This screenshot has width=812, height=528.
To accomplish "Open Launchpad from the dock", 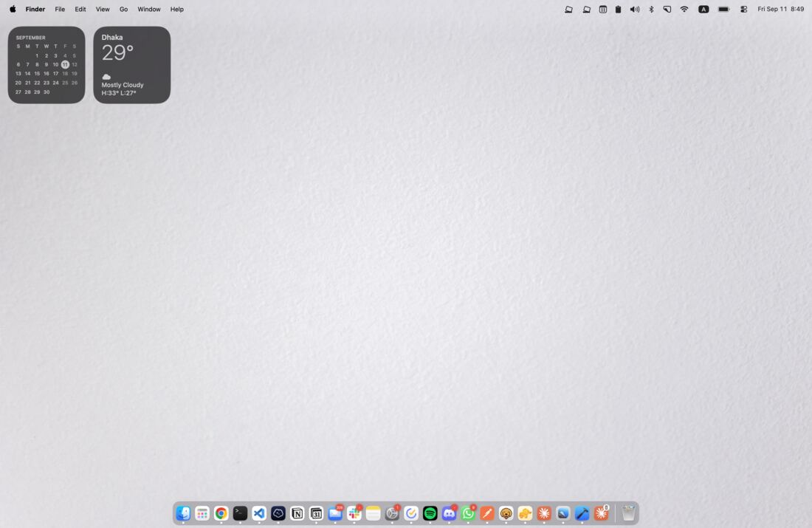I will tap(202, 513).
